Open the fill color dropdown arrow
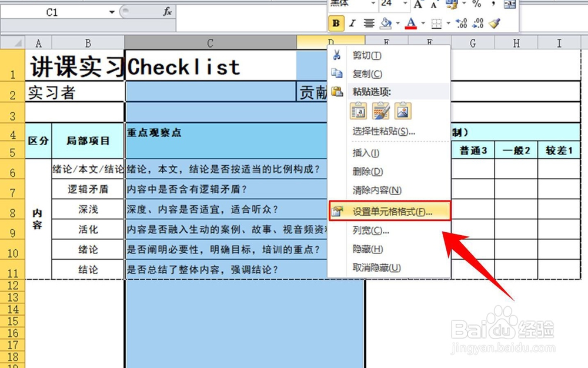Screen dimensions: 588x368 [x=397, y=24]
